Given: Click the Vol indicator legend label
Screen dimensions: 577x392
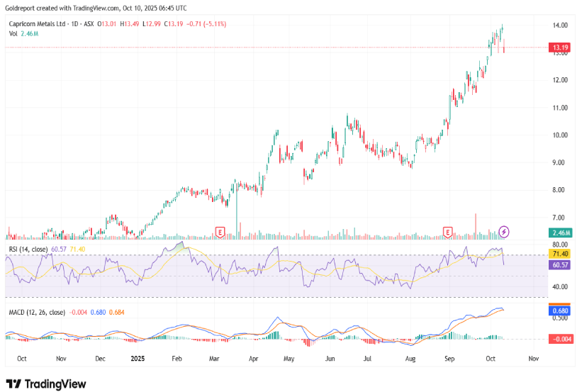Looking at the screenshot, I should click(x=13, y=33).
